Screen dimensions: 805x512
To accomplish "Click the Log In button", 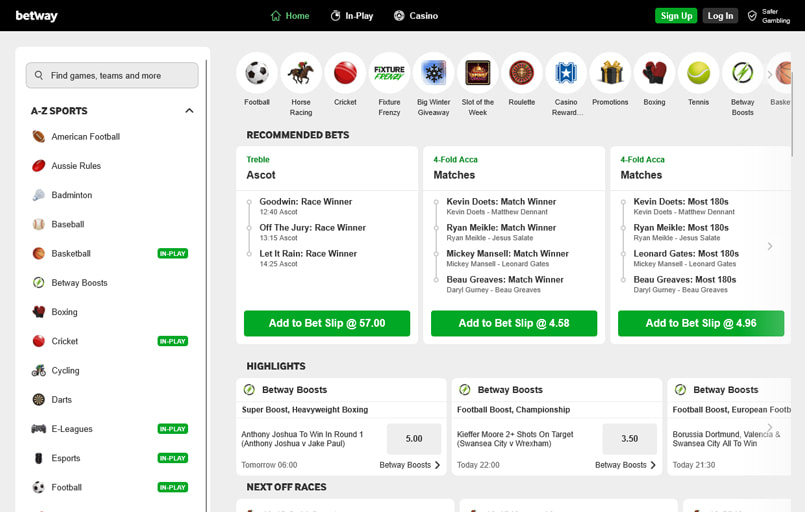I will [720, 16].
